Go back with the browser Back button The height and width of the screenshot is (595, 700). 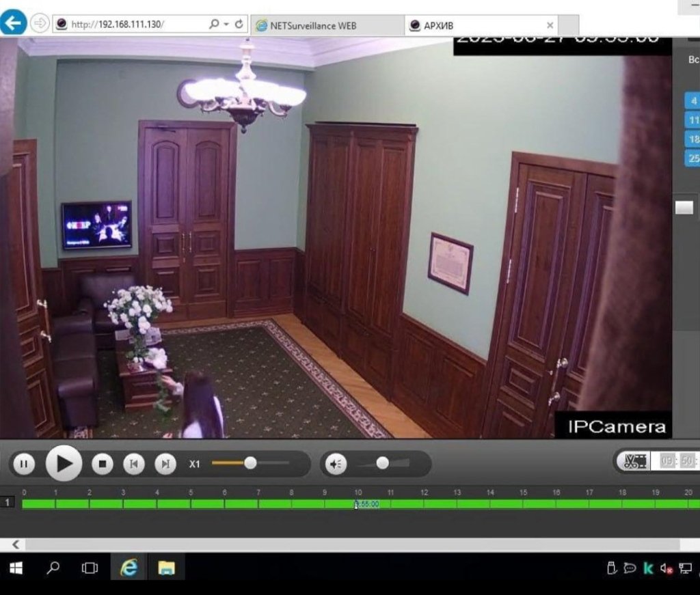point(14,23)
